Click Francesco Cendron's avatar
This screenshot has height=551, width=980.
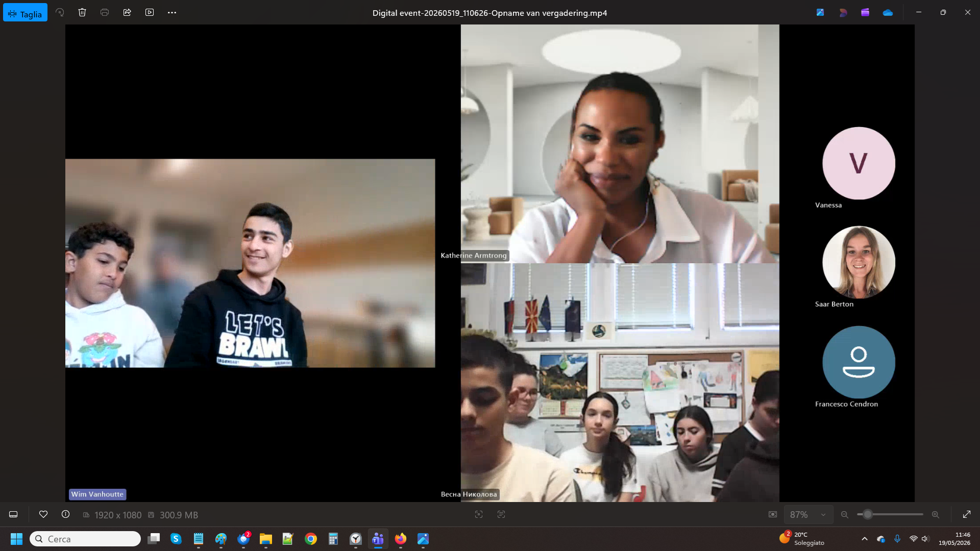pyautogui.click(x=859, y=362)
